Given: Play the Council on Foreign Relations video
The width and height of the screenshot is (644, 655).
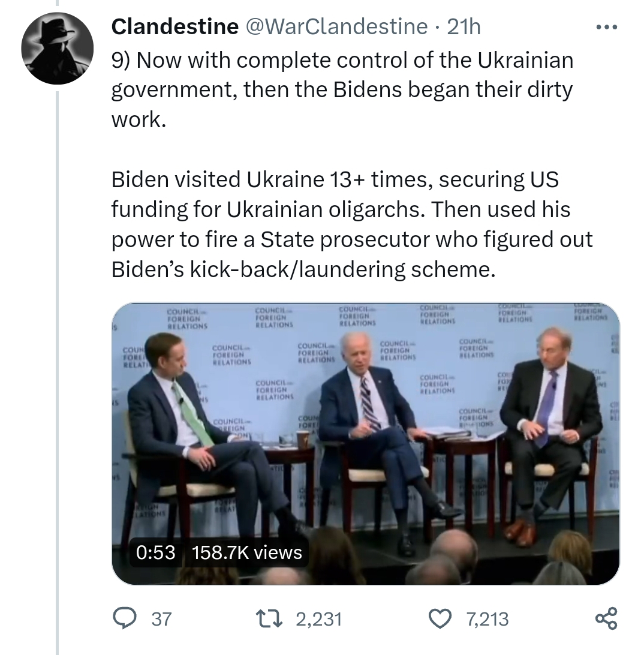Looking at the screenshot, I should (365, 444).
